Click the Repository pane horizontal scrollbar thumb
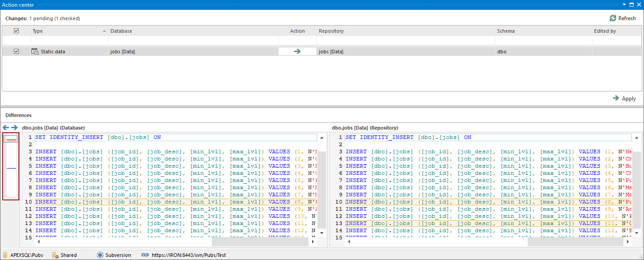 point(575,242)
